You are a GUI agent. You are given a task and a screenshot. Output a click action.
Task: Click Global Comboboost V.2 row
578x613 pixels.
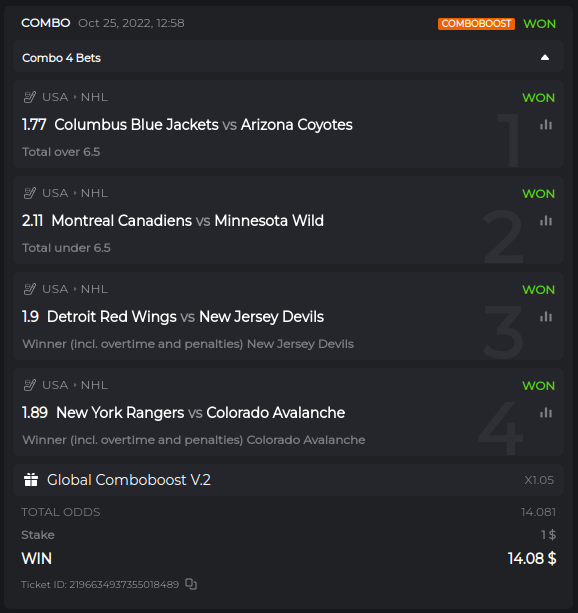pyautogui.click(x=289, y=480)
